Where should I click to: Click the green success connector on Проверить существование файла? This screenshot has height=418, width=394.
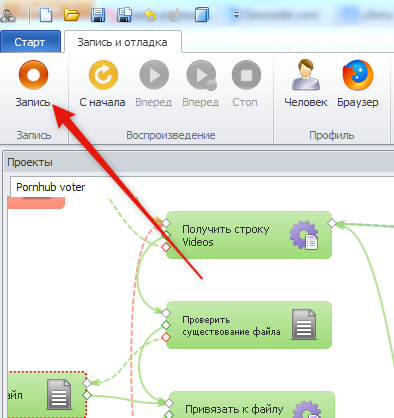166,325
